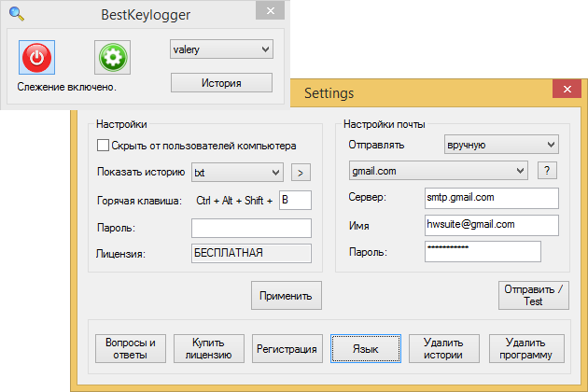Open the gmail.com provider dropdown
Viewport: 588px width, 392px height.
coord(439,171)
